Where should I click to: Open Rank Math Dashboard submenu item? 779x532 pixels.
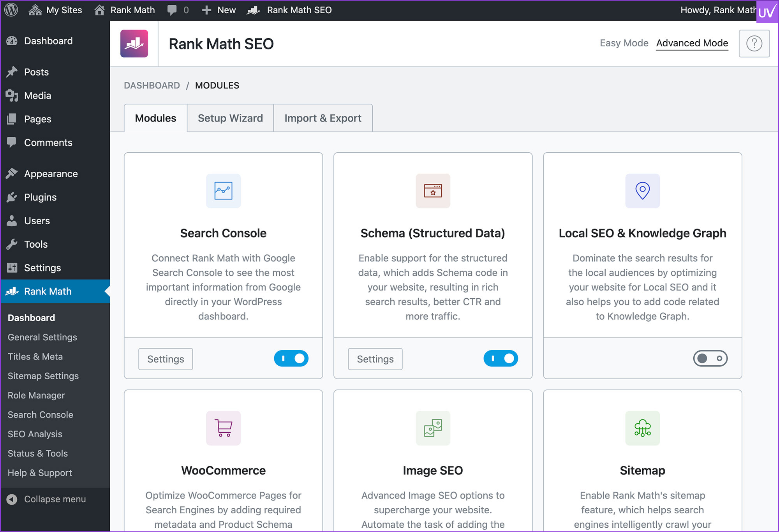[x=31, y=318]
